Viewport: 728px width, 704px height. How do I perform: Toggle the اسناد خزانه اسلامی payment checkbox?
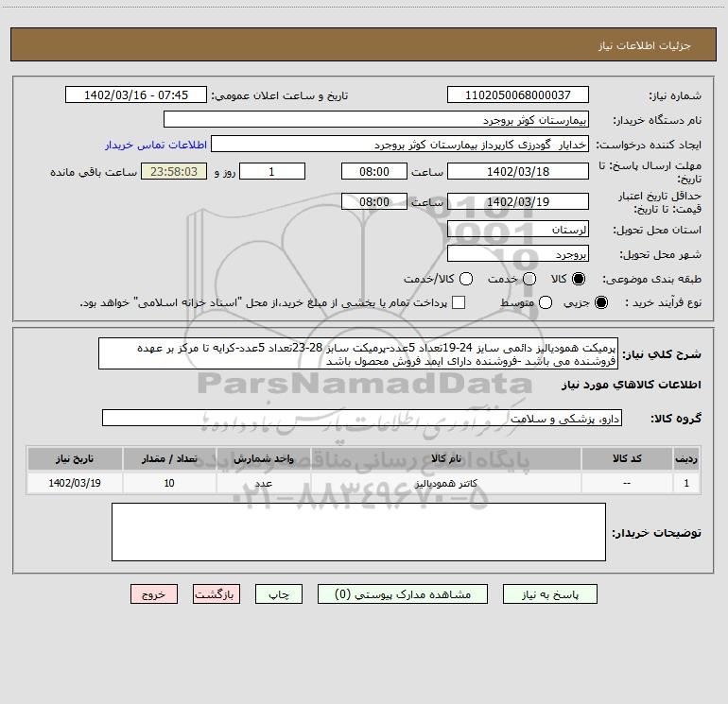pyautogui.click(x=459, y=302)
